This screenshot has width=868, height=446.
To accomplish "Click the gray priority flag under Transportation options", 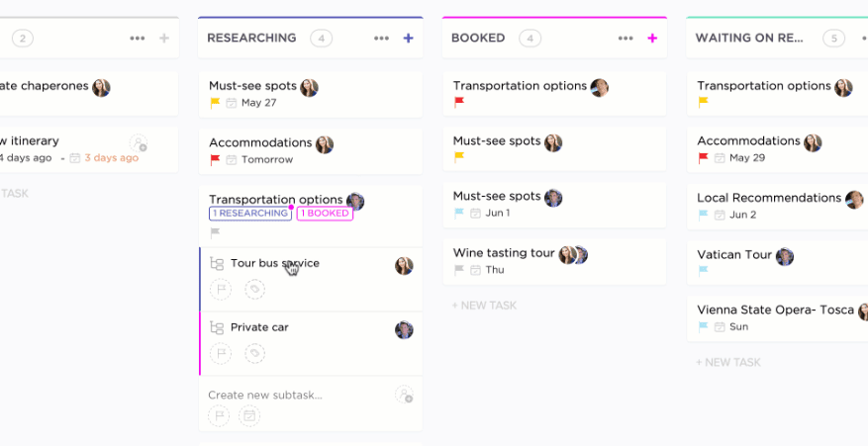I will pyautogui.click(x=215, y=233).
